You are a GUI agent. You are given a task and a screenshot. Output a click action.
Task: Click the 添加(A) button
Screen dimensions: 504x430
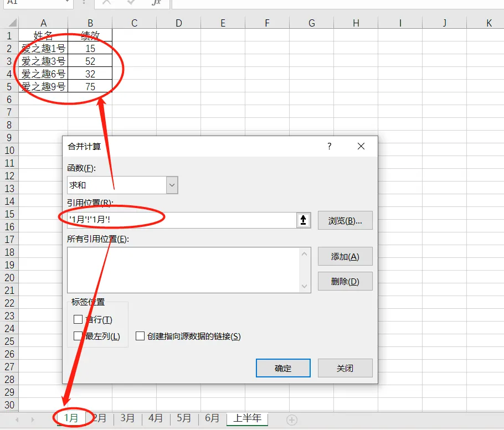click(345, 256)
